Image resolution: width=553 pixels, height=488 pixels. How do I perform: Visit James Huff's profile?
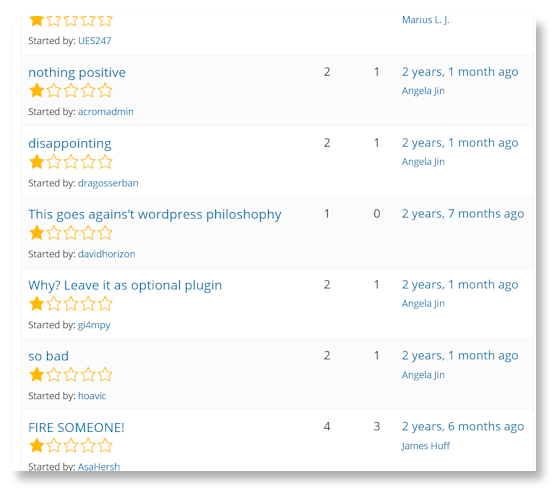pos(426,446)
